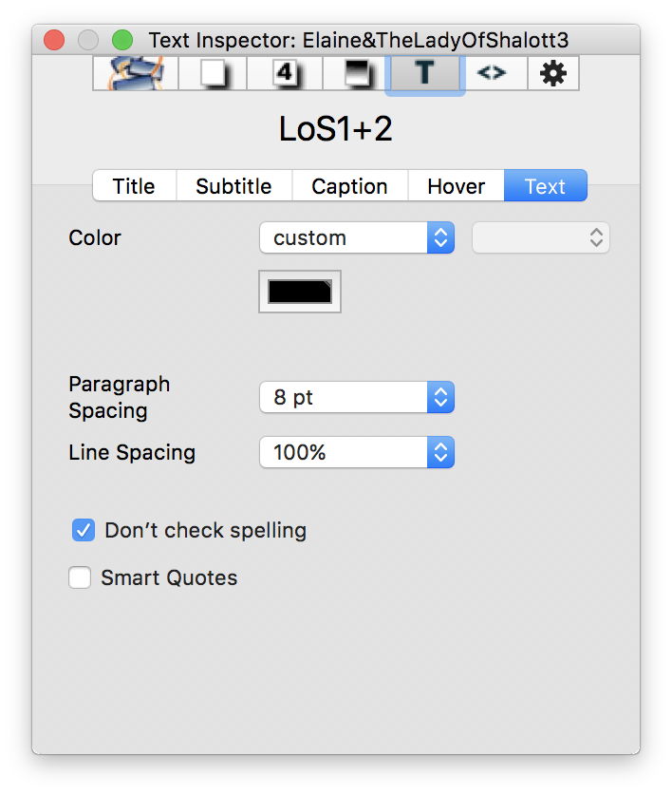
Task: Click the number 4 inspector icon
Action: 285,73
